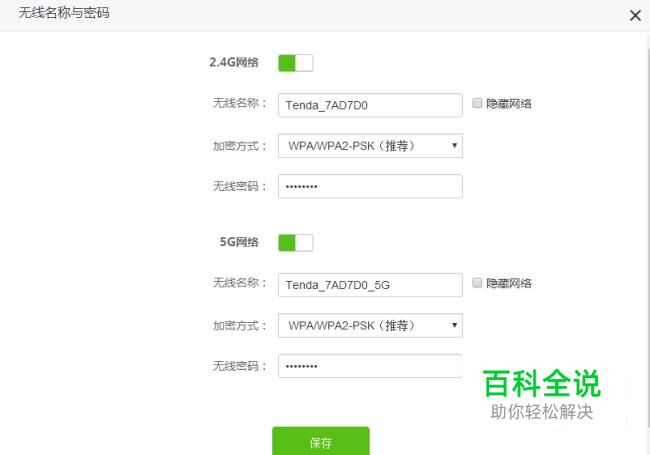This screenshot has width=650, height=455.
Task: Click the 2.4G网络 section label
Action: [234, 63]
